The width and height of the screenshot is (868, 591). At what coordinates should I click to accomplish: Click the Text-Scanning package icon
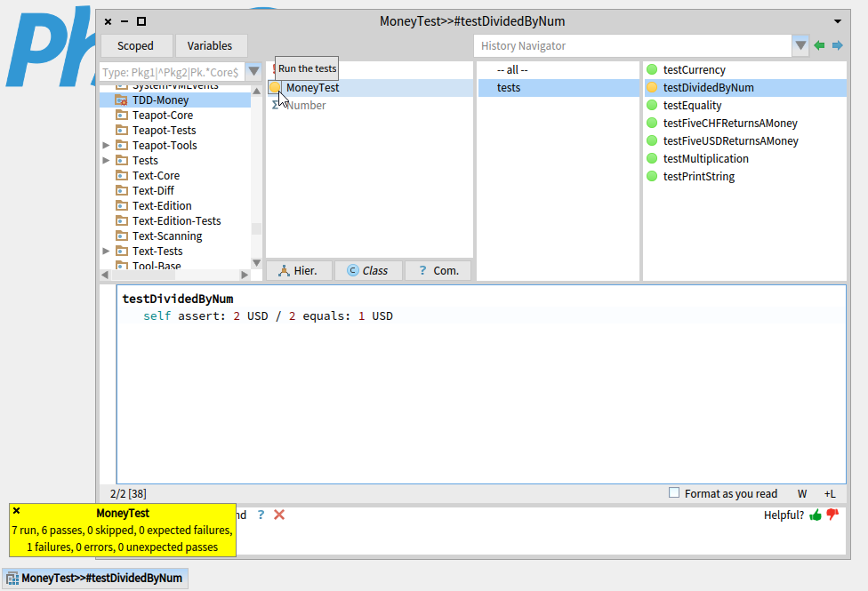click(x=121, y=236)
